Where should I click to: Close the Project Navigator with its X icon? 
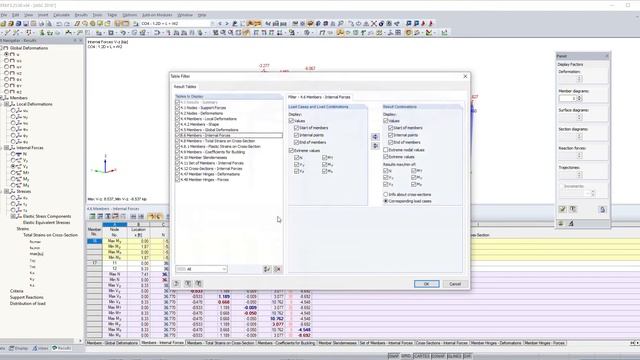coord(80,40)
